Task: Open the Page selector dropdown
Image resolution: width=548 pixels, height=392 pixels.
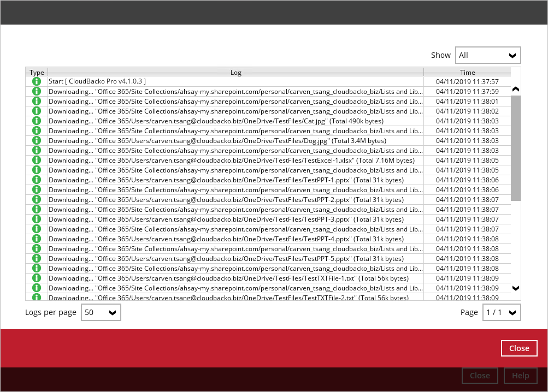Action: pyautogui.click(x=501, y=312)
